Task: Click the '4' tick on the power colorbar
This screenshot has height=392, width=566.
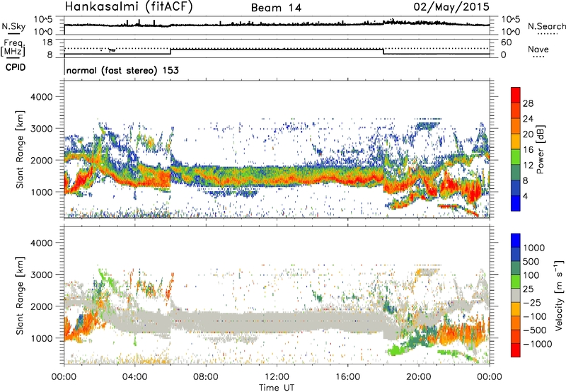Action: pyautogui.click(x=525, y=196)
